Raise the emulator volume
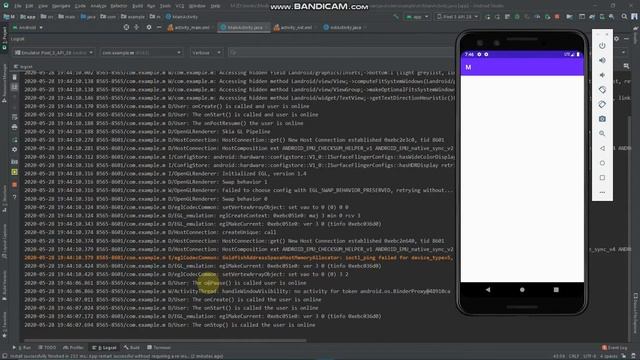The image size is (640, 360). [x=602, y=60]
